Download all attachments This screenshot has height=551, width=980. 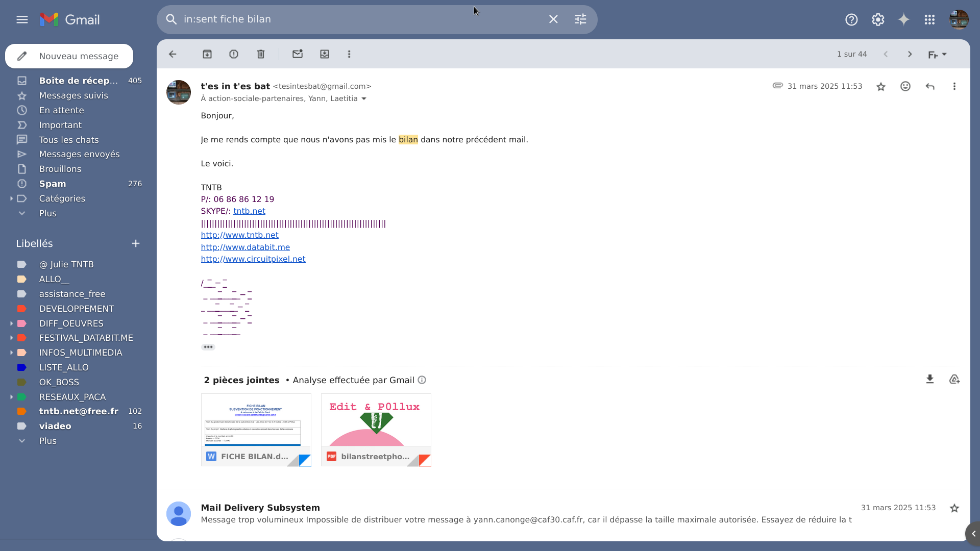point(930,380)
